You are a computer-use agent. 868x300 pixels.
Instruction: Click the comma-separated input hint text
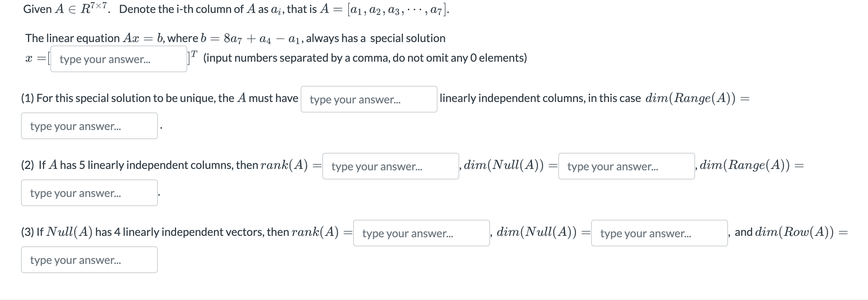[x=365, y=58]
